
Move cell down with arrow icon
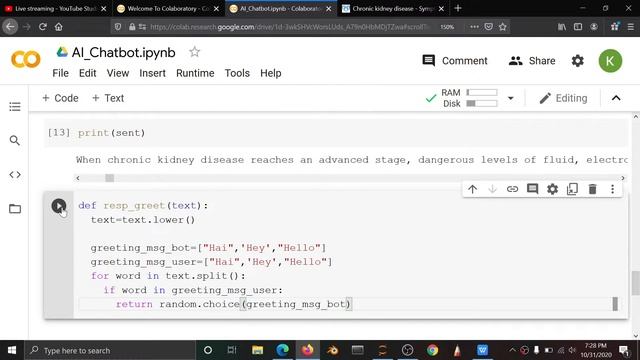point(492,189)
